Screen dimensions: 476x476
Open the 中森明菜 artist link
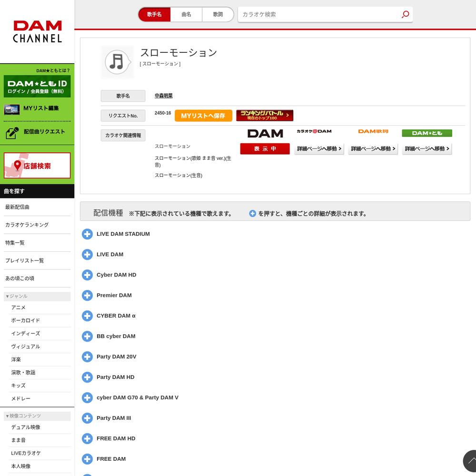[x=164, y=96]
